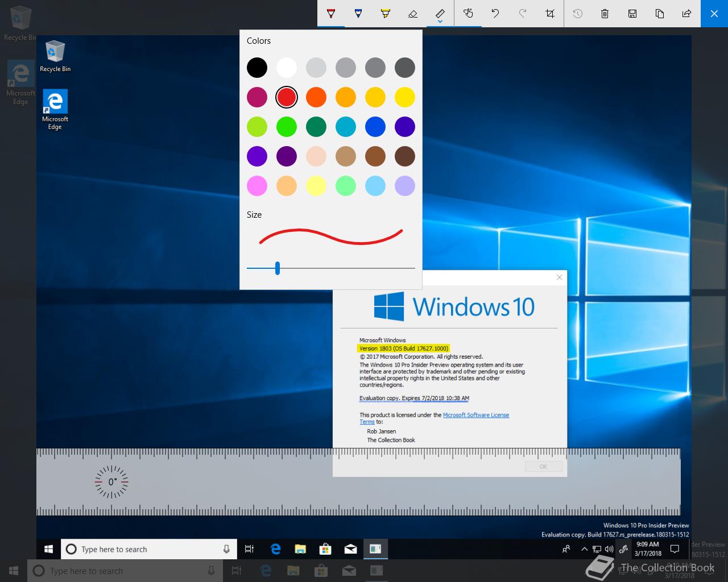The height and width of the screenshot is (582, 728).
Task: Click the pen Size slider handle
Action: pos(278,268)
